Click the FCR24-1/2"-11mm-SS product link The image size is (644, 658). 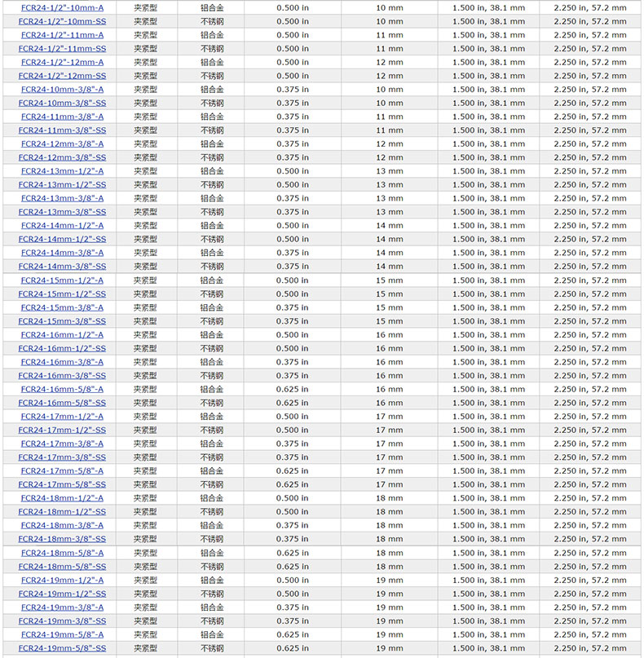pyautogui.click(x=62, y=49)
